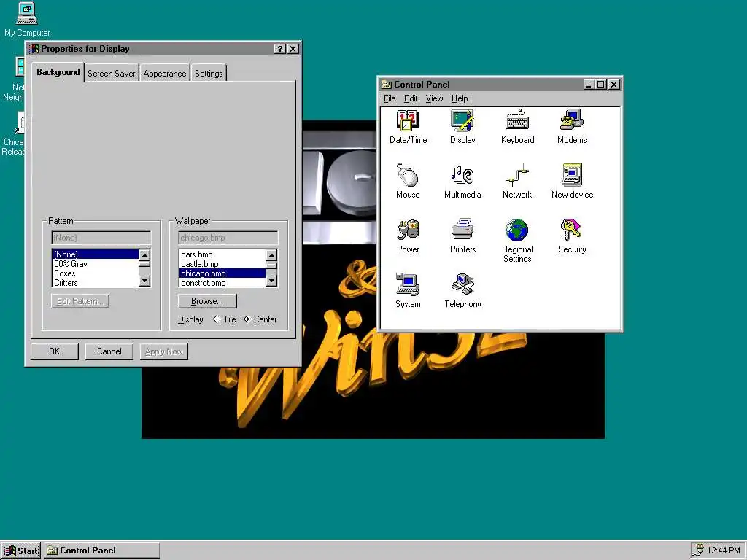
Task: Open the Start menu button
Action: (x=21, y=551)
